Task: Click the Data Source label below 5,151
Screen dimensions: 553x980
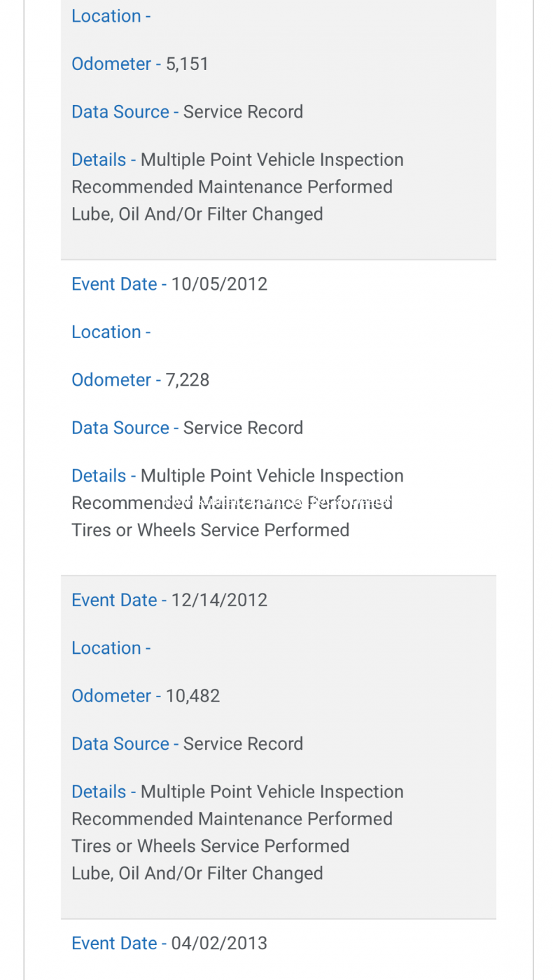Action: [x=125, y=112]
